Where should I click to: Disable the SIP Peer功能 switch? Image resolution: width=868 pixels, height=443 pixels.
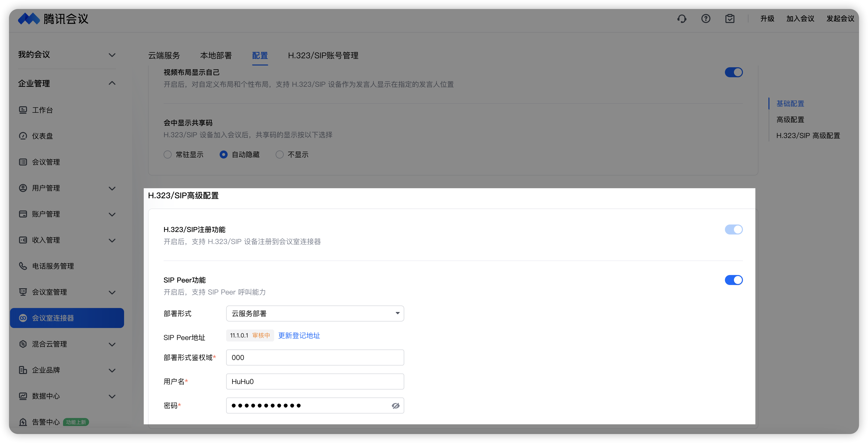coord(734,280)
